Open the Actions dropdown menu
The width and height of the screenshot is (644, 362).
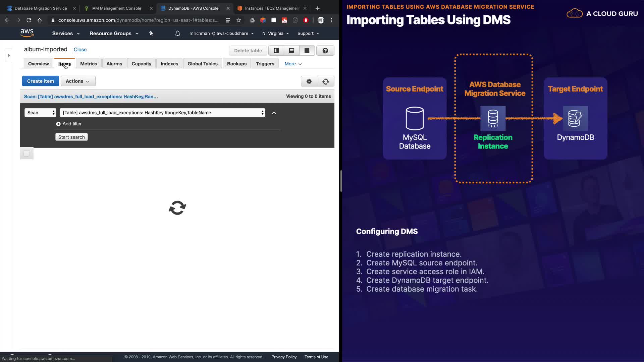click(x=78, y=81)
